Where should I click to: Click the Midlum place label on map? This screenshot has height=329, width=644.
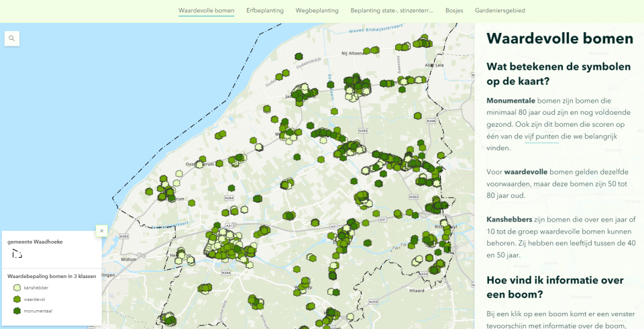pos(127,258)
